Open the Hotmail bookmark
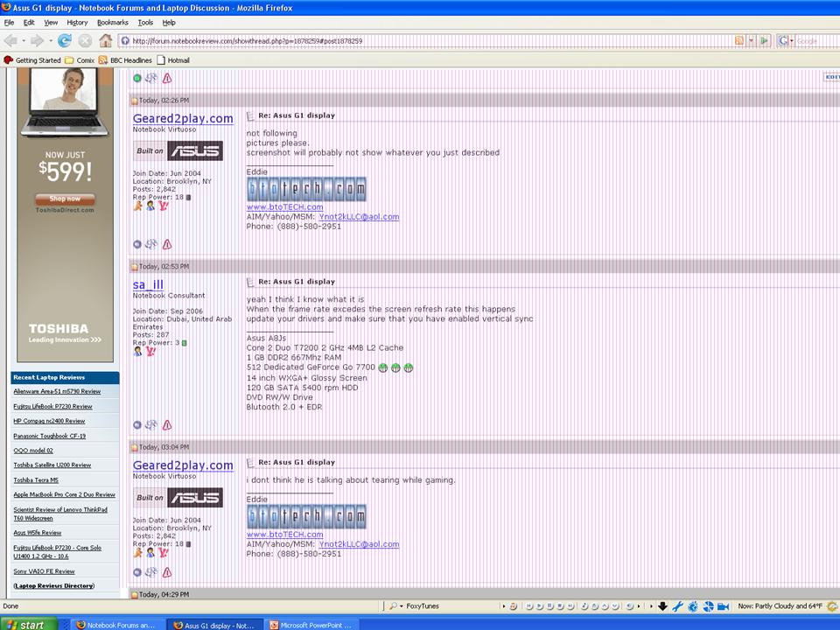The image size is (840, 630). pyautogui.click(x=173, y=60)
